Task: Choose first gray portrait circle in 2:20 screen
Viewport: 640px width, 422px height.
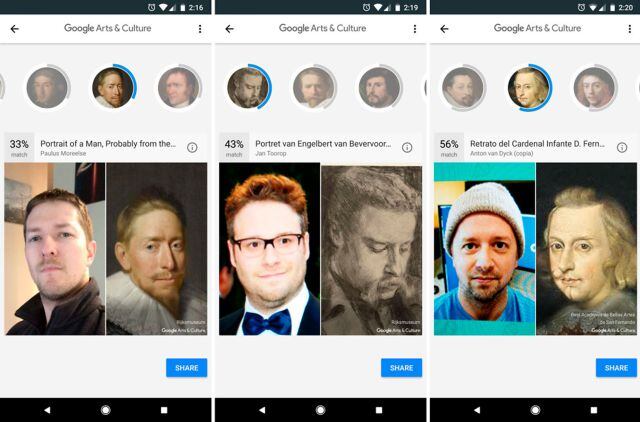Action: [x=463, y=87]
